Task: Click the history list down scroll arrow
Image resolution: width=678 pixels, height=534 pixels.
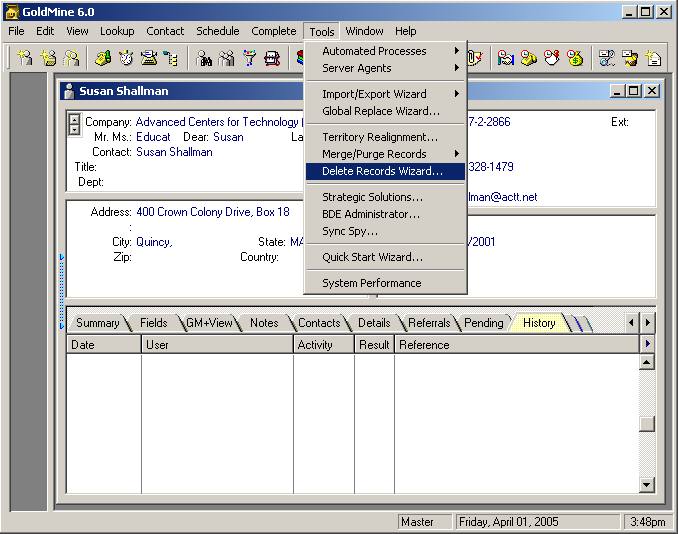Action: (x=646, y=485)
